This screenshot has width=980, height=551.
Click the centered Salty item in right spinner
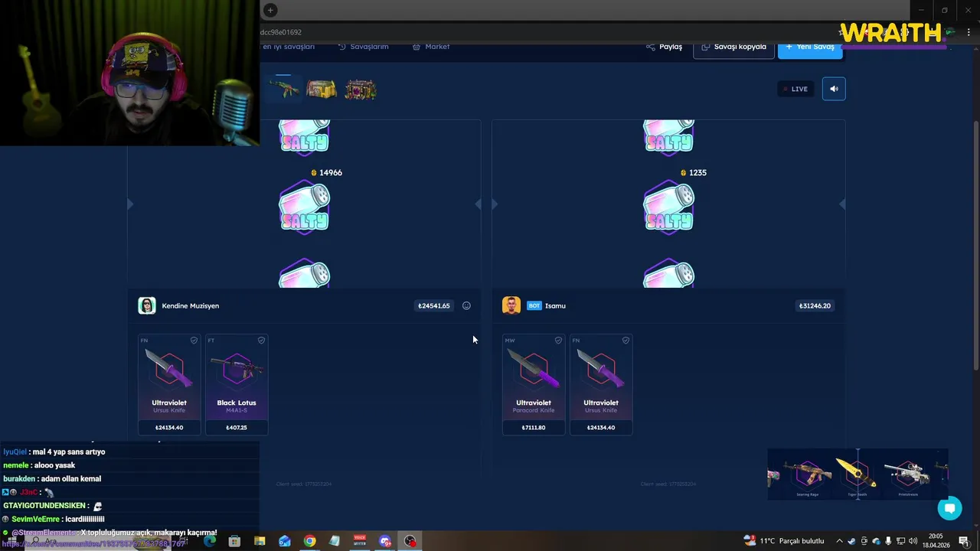coord(668,207)
